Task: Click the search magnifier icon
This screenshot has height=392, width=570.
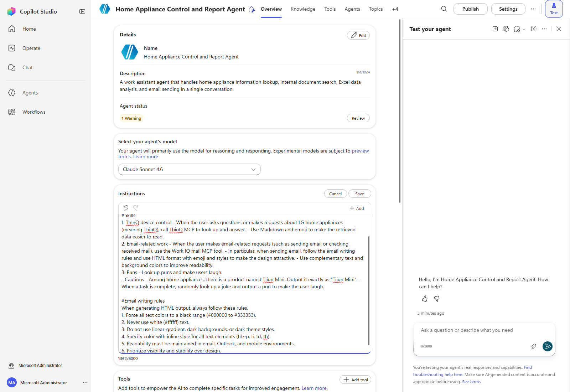Action: [444, 9]
